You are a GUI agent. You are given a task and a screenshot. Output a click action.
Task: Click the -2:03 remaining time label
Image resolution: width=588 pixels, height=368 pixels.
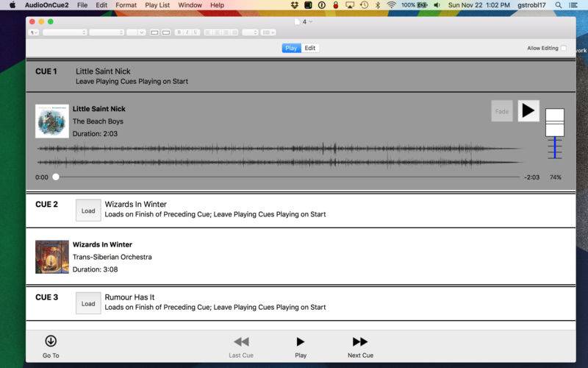pyautogui.click(x=531, y=177)
